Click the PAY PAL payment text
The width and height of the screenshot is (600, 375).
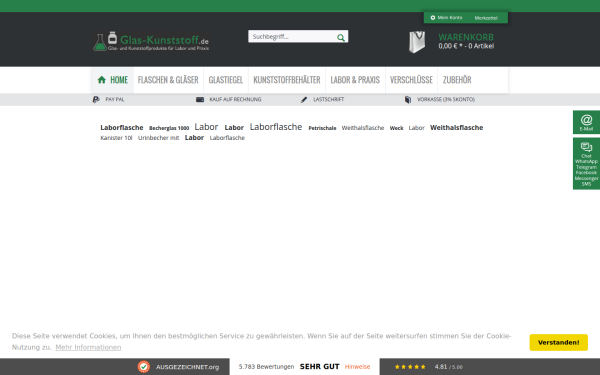click(115, 99)
